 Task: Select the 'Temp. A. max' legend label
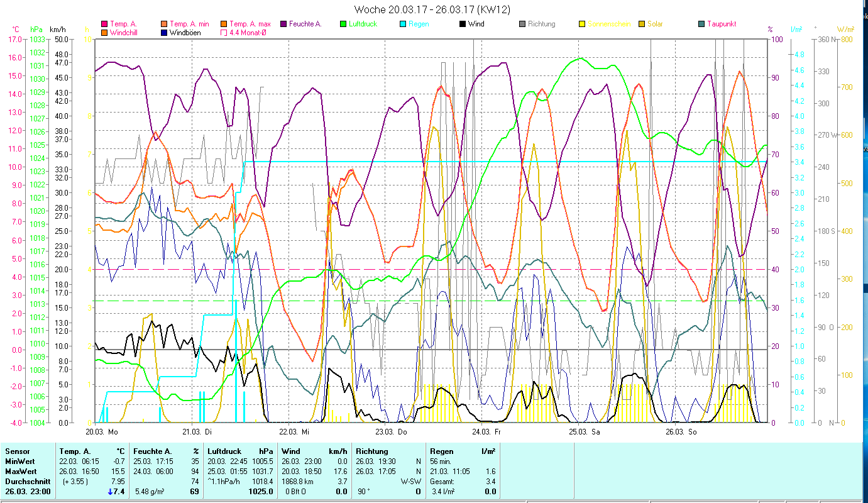250,25
